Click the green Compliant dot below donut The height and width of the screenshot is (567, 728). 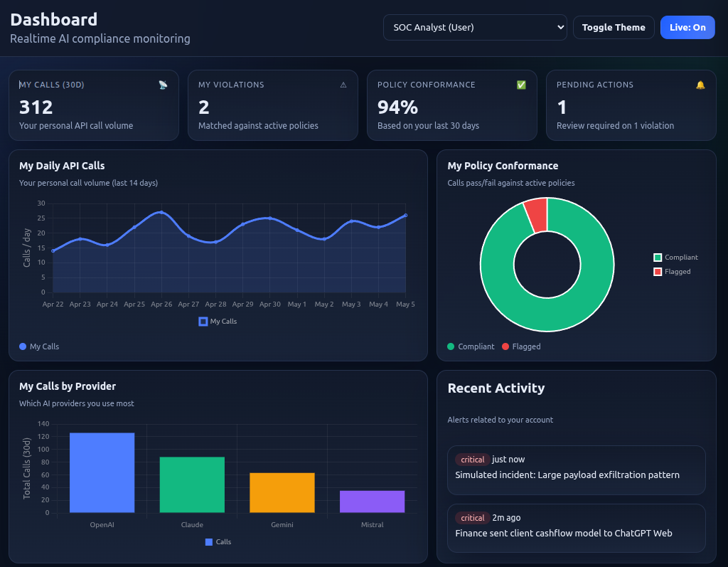(450, 346)
